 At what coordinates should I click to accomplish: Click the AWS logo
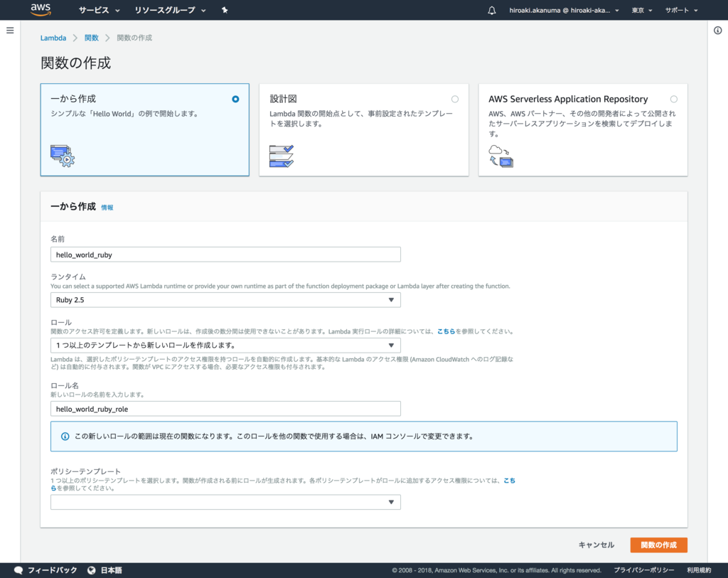coord(41,10)
